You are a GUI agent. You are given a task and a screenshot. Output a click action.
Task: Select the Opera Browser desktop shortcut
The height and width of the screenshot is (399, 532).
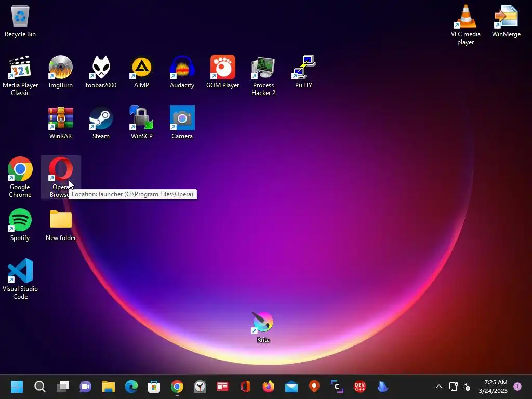[60, 178]
